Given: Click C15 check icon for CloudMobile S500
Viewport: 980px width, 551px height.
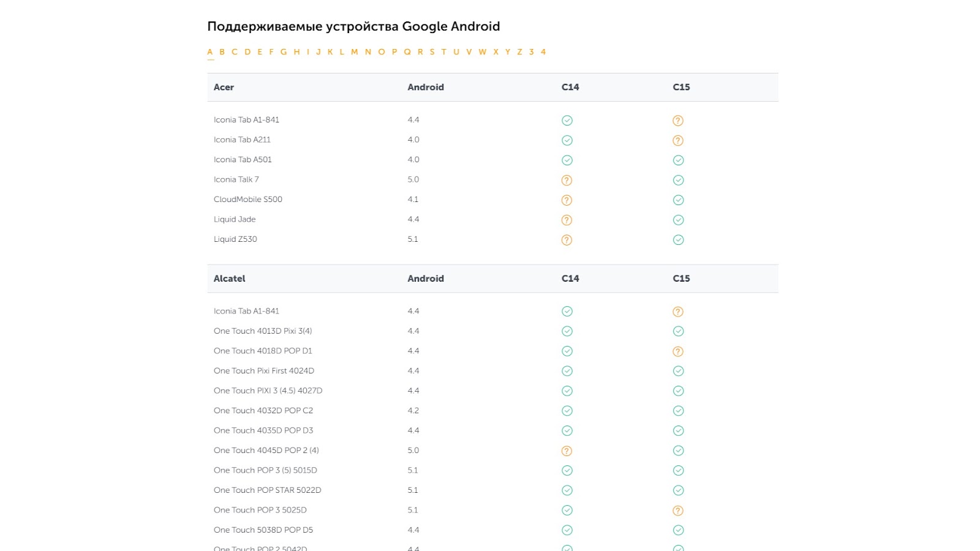Looking at the screenshot, I should [678, 200].
